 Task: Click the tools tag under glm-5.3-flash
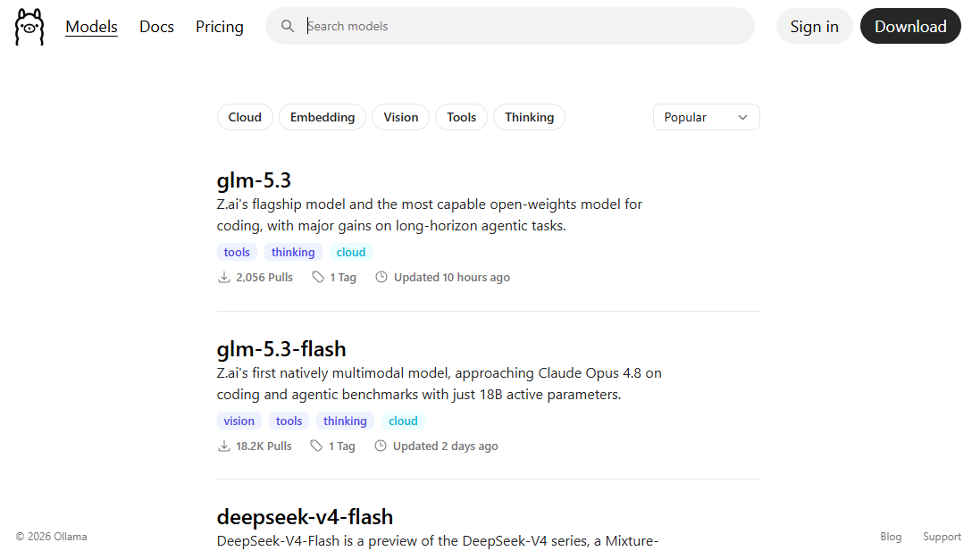pos(289,421)
